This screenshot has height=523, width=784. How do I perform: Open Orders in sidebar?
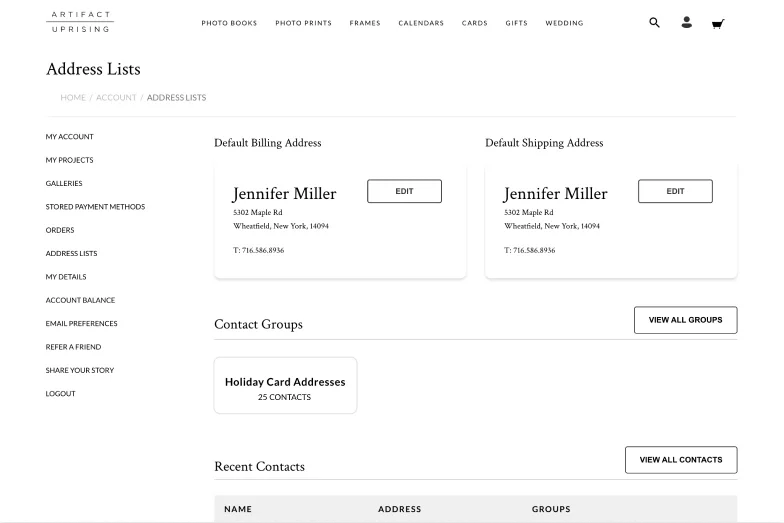pos(60,230)
